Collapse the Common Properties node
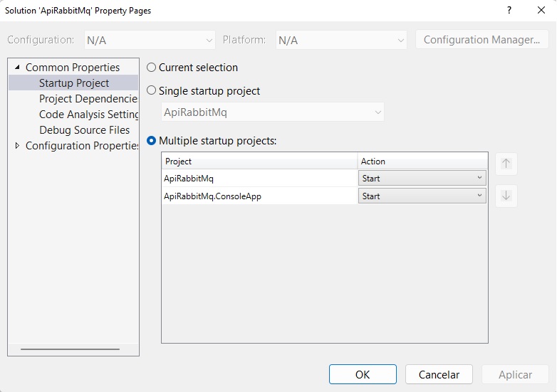This screenshot has width=557, height=392. [17, 67]
